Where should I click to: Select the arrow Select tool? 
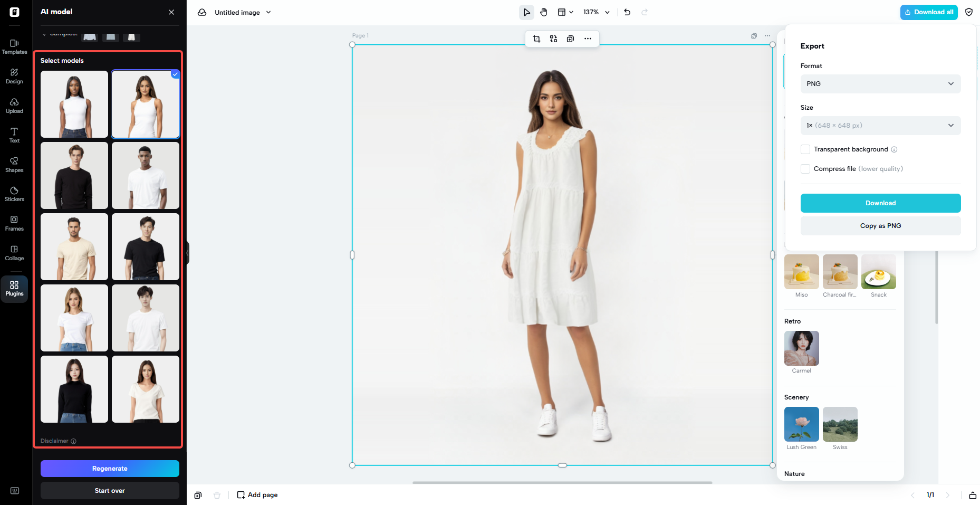[x=526, y=12]
